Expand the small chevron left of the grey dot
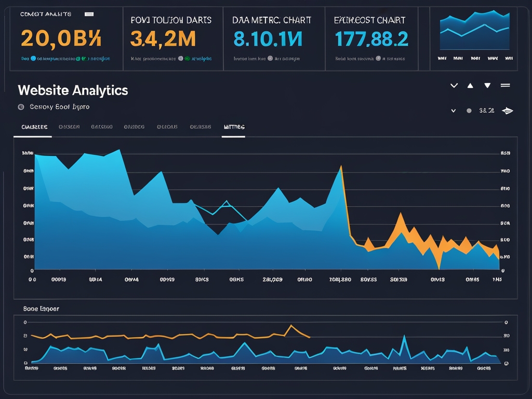 tap(453, 111)
